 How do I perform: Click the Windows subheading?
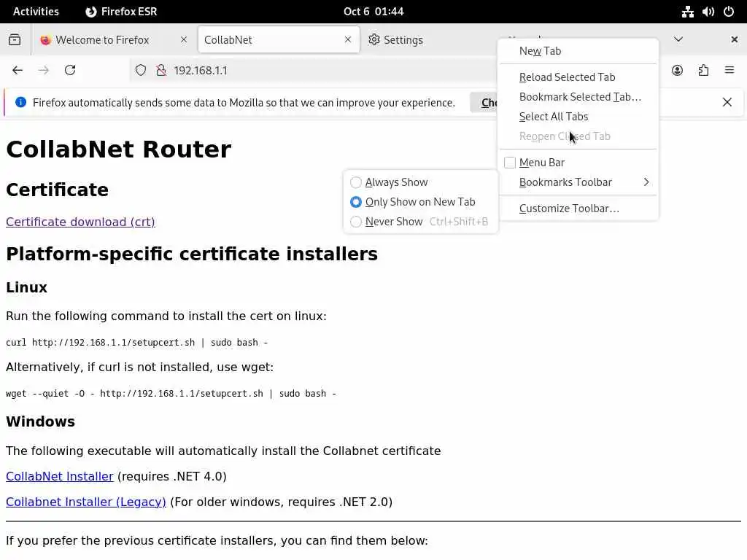click(x=41, y=421)
